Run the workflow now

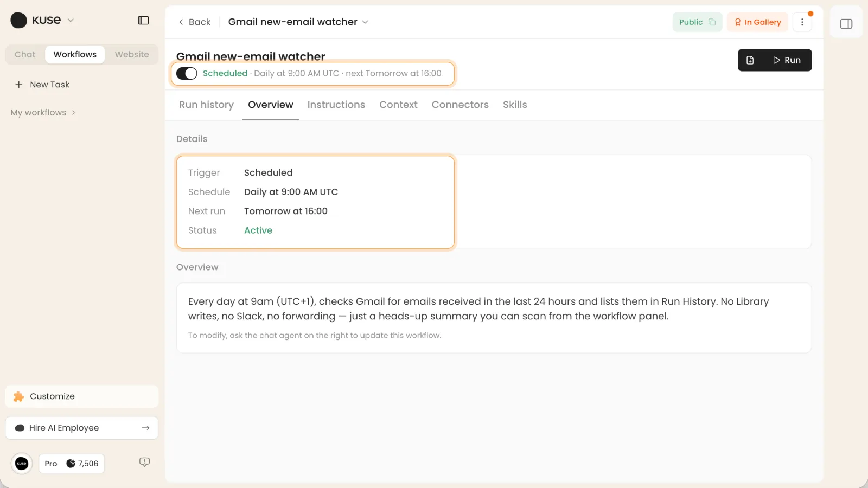(787, 60)
